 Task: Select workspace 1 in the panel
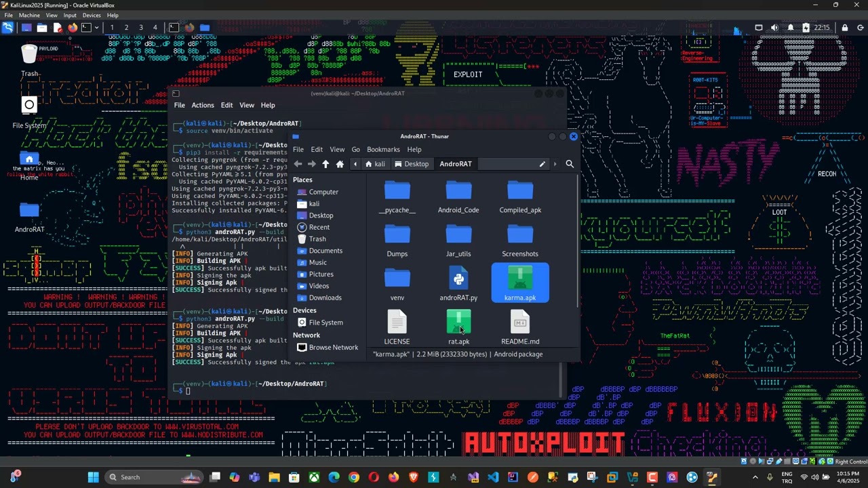coord(111,28)
